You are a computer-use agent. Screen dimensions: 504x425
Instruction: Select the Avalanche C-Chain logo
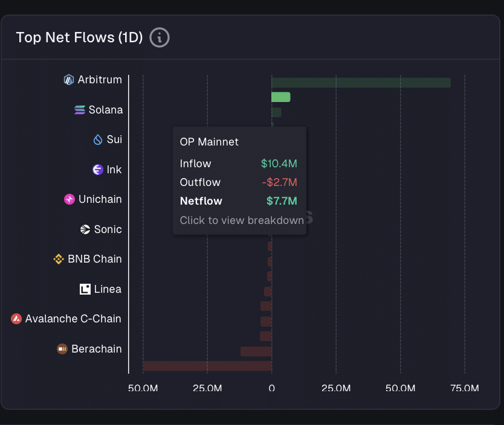coord(16,319)
